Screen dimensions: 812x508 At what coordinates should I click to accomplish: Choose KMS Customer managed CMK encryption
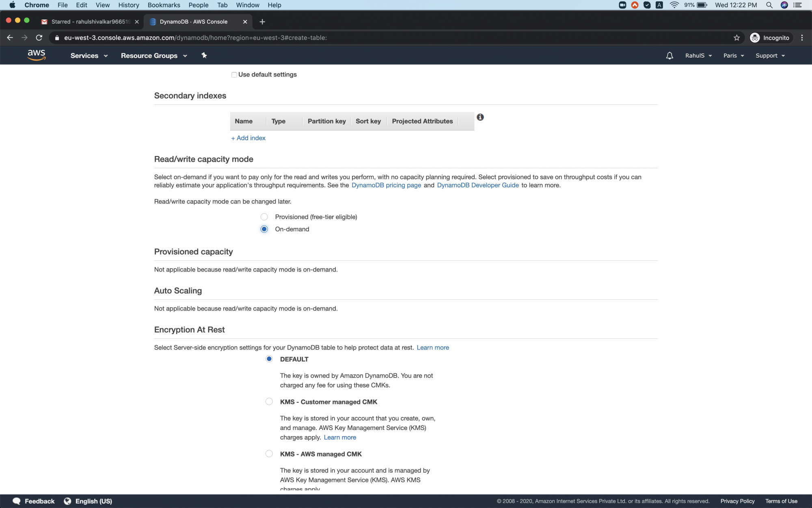[x=269, y=402]
